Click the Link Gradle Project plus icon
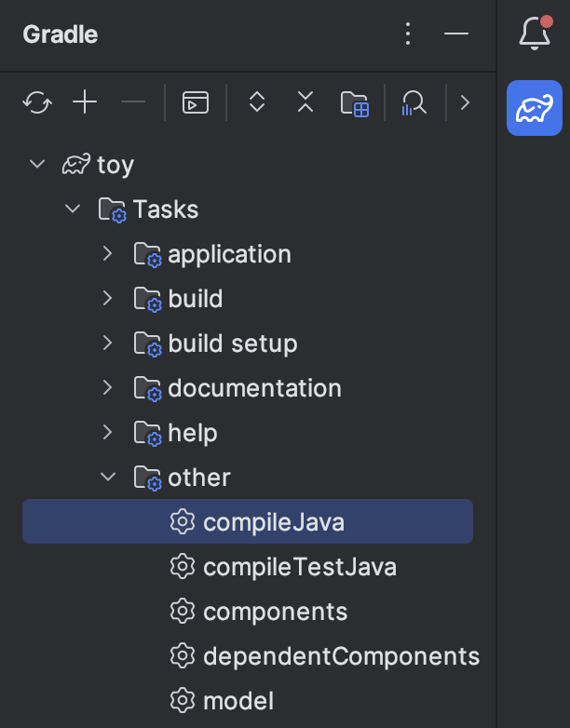 (x=85, y=102)
